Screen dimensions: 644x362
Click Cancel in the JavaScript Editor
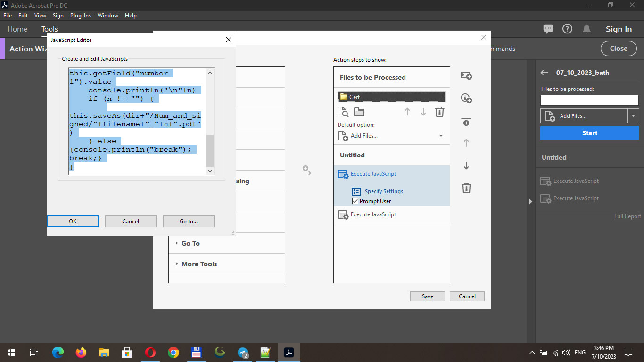tap(131, 222)
